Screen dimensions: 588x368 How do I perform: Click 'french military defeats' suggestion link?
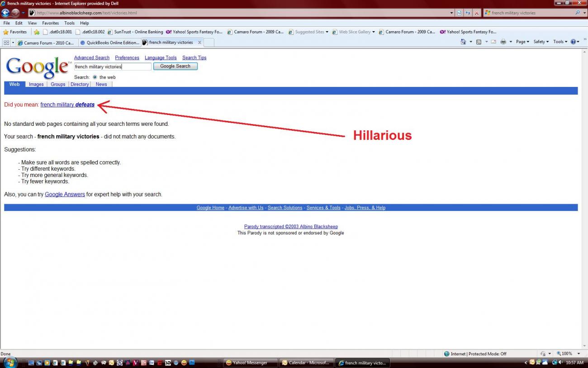point(67,105)
